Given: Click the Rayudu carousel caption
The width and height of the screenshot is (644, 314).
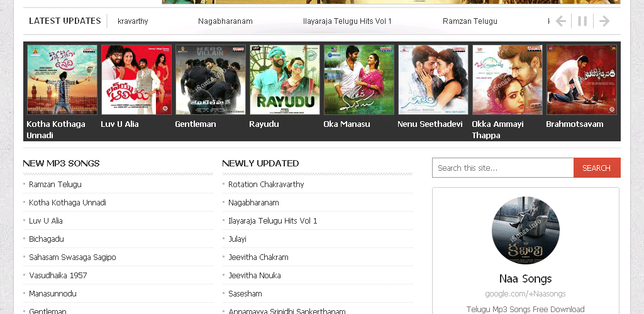Looking at the screenshot, I should 264,124.
